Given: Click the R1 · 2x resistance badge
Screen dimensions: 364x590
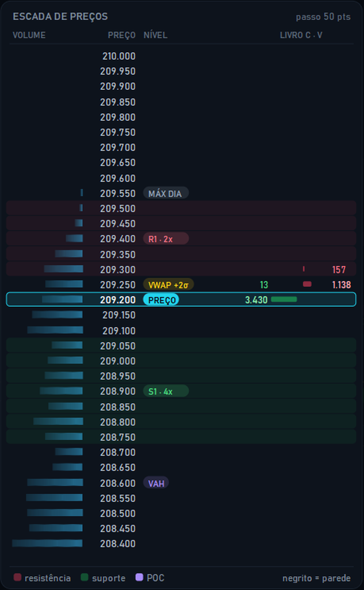Looking at the screenshot, I should tap(165, 239).
